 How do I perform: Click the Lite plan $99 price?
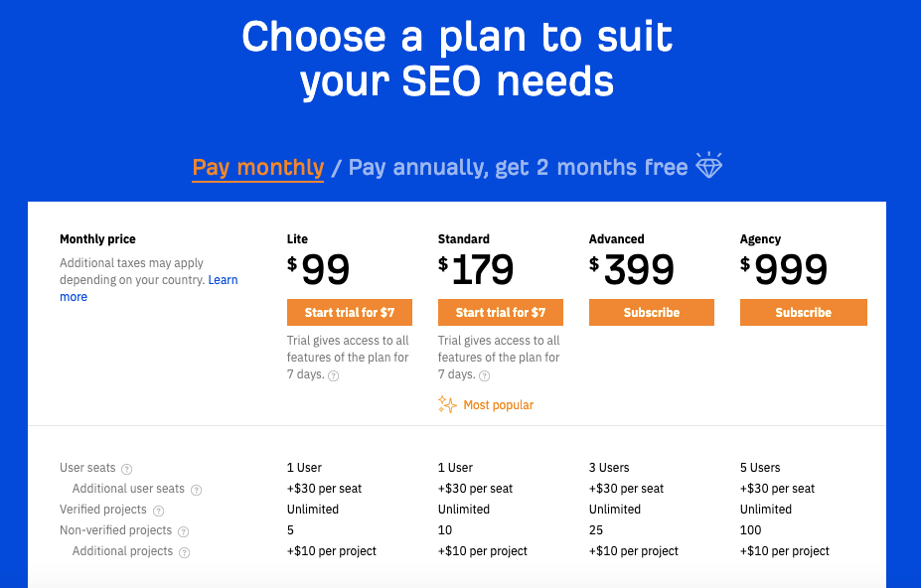pyautogui.click(x=320, y=268)
